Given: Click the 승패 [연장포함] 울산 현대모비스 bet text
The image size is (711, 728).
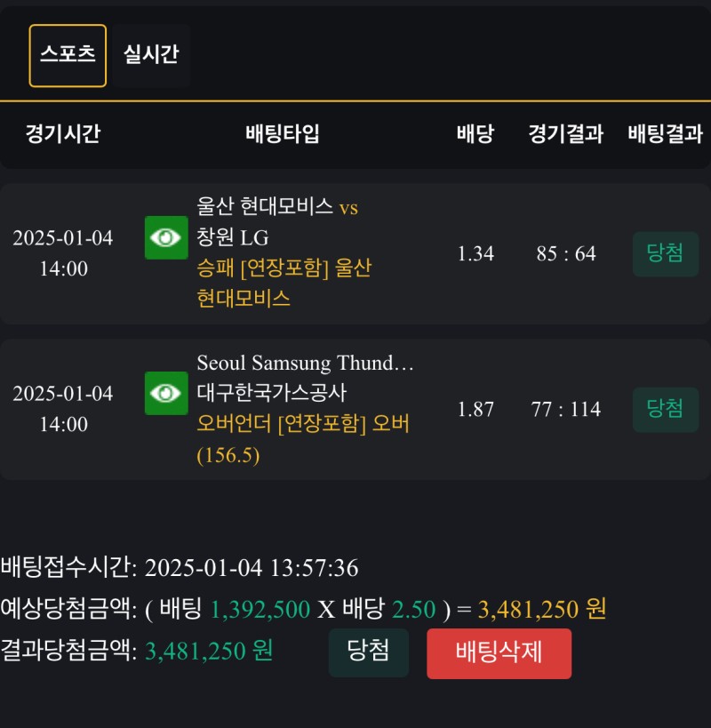Looking at the screenshot, I should [284, 283].
